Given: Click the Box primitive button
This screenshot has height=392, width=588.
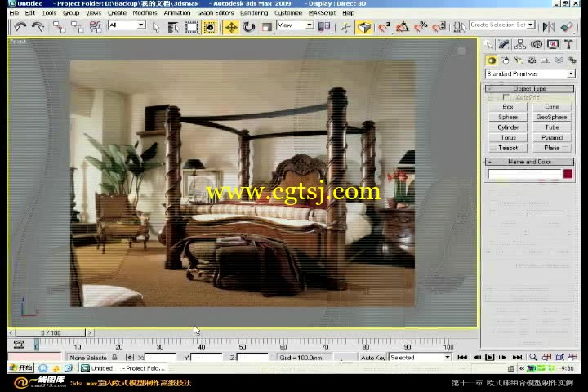Looking at the screenshot, I should tap(508, 107).
